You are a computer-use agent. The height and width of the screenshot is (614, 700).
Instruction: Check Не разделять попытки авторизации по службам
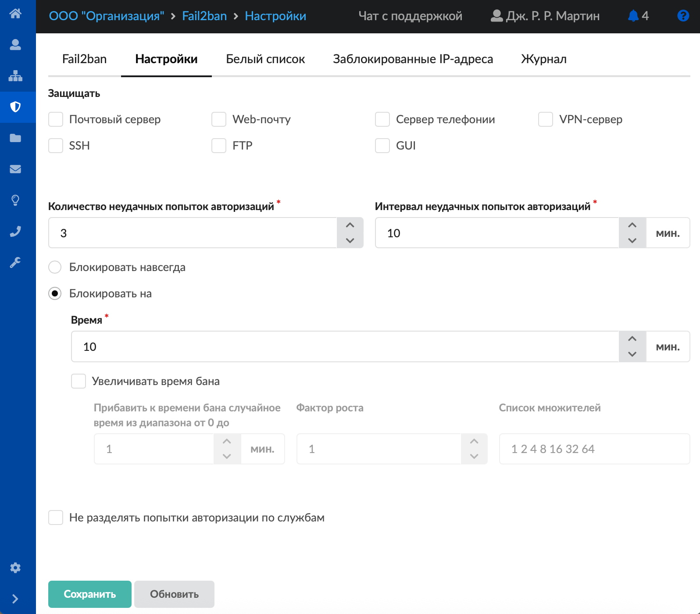[x=56, y=518]
